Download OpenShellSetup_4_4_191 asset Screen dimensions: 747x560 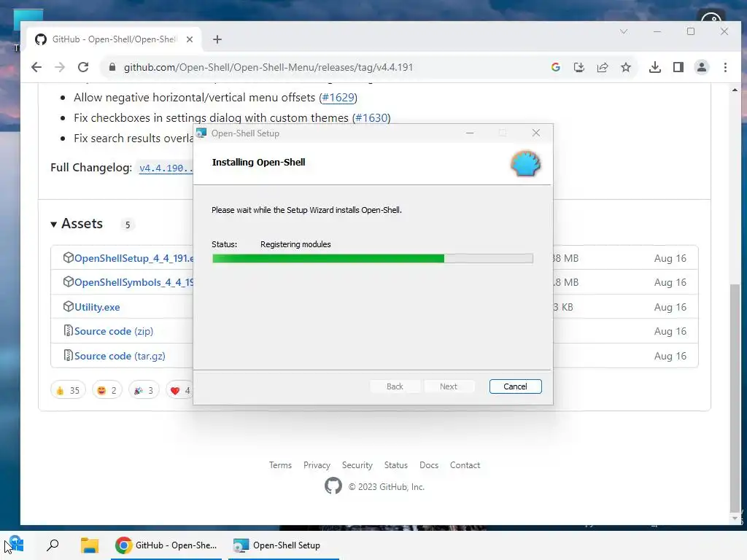(x=134, y=258)
